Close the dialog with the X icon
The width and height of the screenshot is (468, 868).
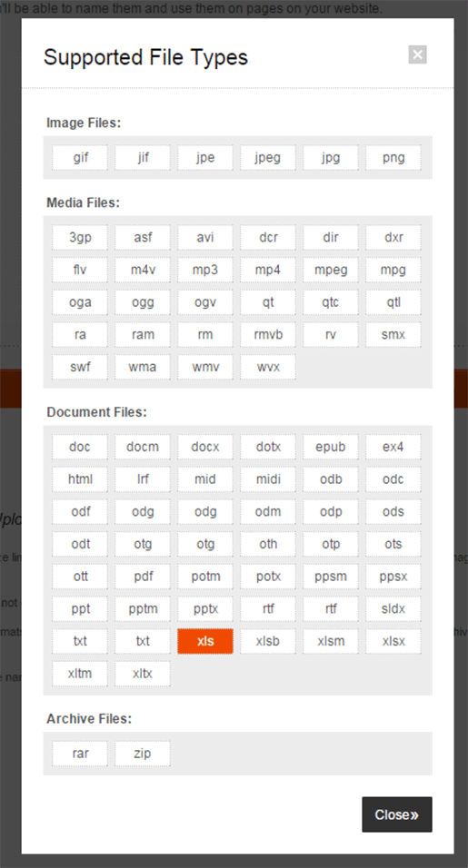tap(418, 54)
